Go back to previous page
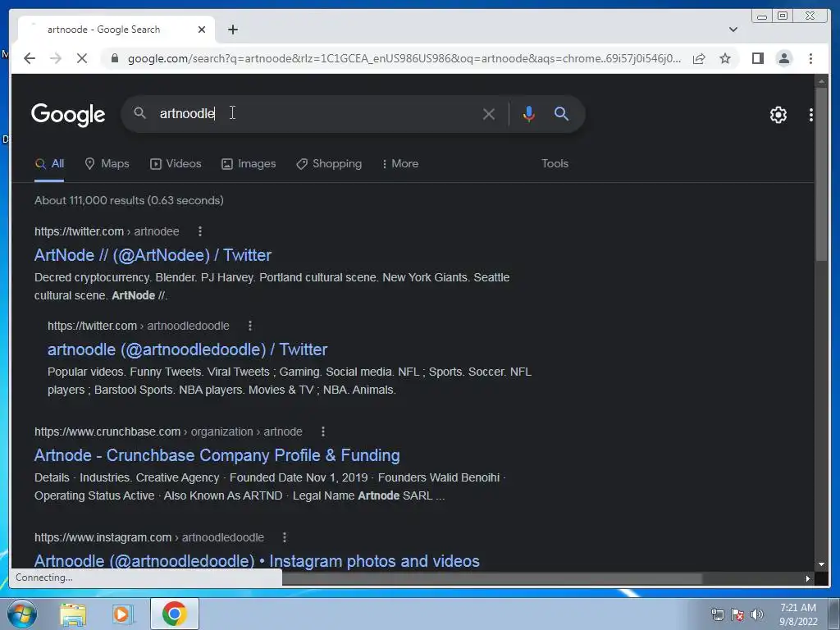This screenshot has width=840, height=630. [x=30, y=58]
